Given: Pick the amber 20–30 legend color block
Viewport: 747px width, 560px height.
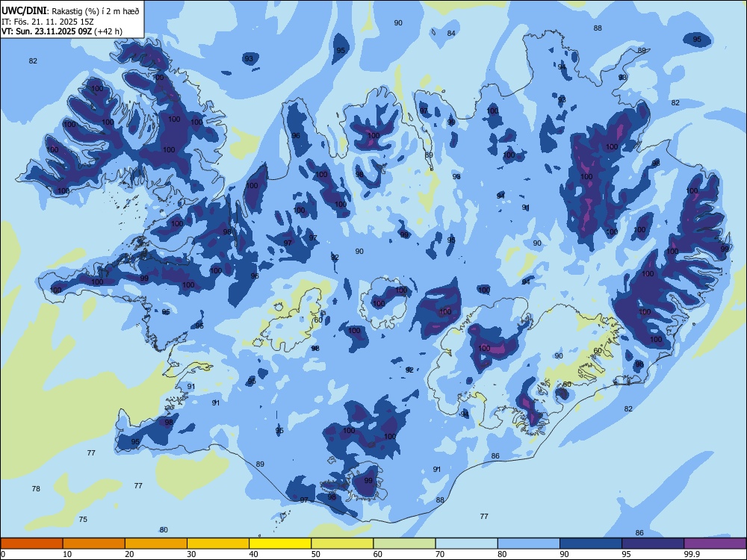Looking at the screenshot, I should point(156,544).
